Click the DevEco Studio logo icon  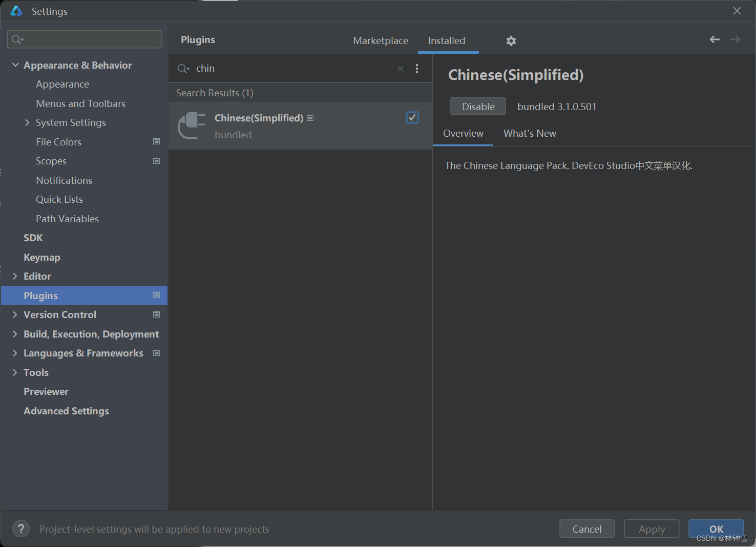[x=16, y=11]
